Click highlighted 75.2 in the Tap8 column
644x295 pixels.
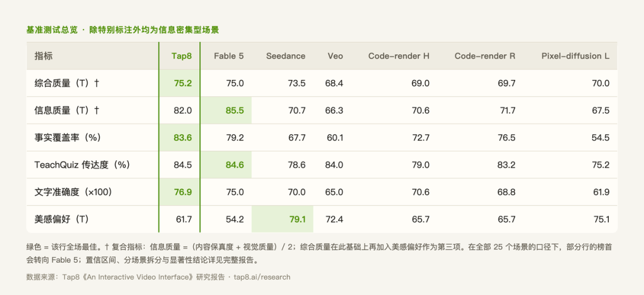coord(183,83)
